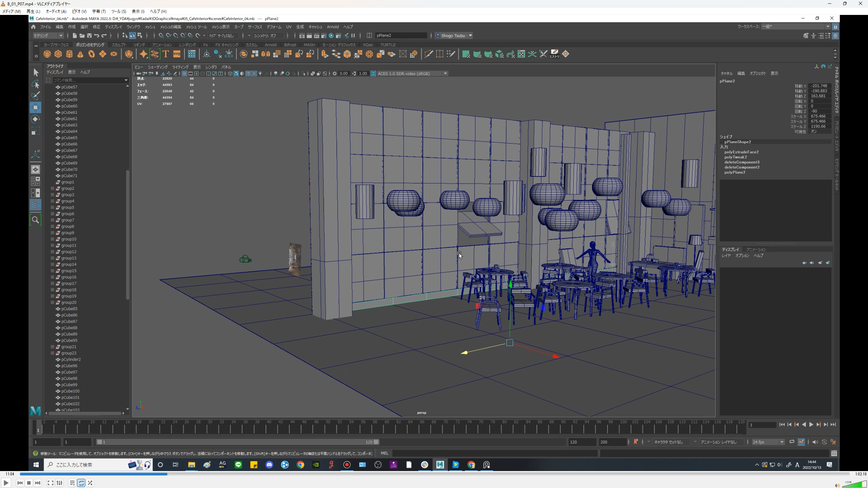Open Maya from the Windows taskbar
The height and width of the screenshot is (488, 868).
(440, 465)
